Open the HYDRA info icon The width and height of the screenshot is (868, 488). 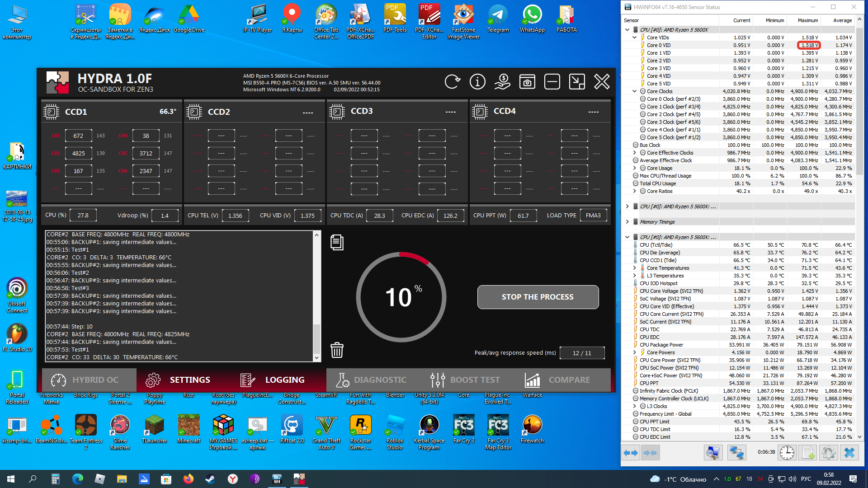tap(477, 82)
